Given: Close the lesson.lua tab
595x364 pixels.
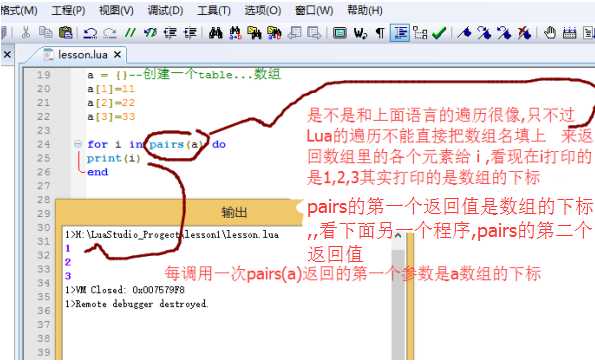Looking at the screenshot, I should [x=118, y=55].
